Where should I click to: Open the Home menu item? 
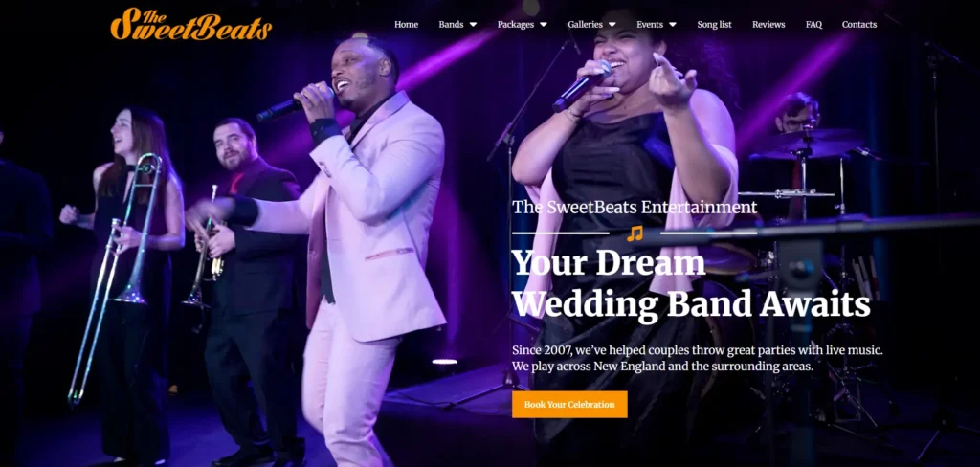(x=406, y=24)
